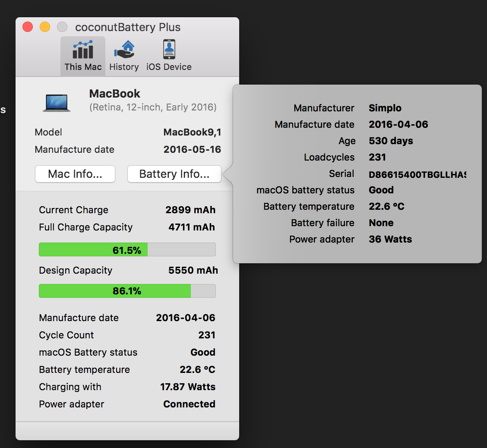Viewport: 487px width, 448px height.
Task: Click the MacBook9,1 model value
Action: point(192,132)
